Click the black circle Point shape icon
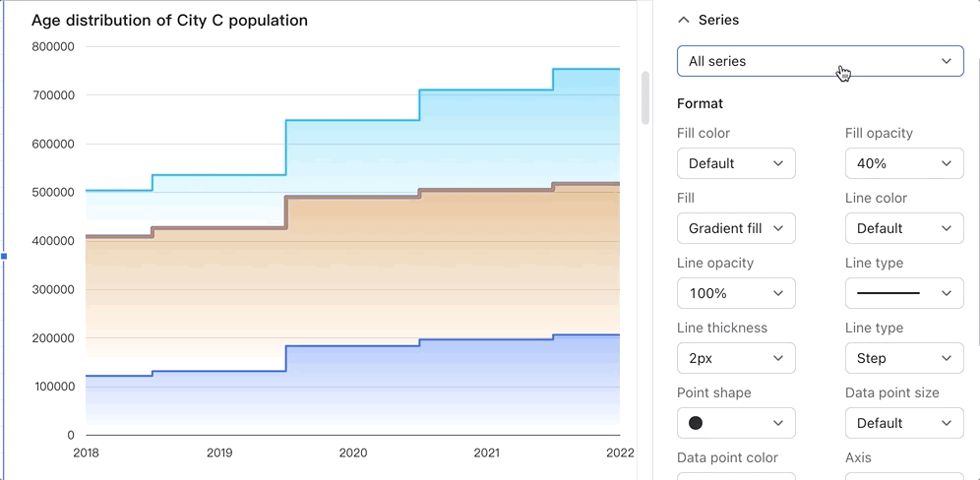This screenshot has height=480, width=980. [x=696, y=423]
